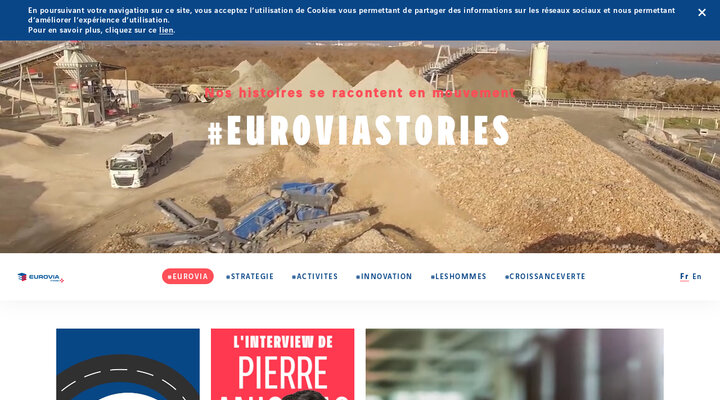Navigate to #LESHOMMES
The height and width of the screenshot is (400, 720).
click(458, 276)
